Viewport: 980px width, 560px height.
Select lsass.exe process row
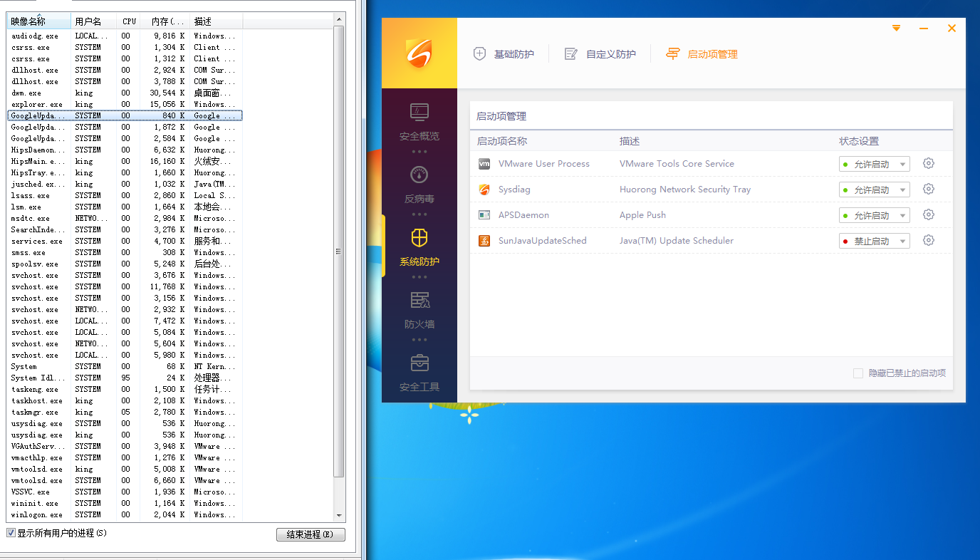(125, 195)
